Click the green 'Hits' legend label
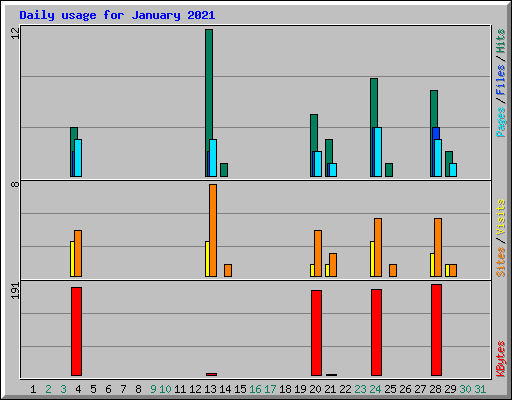This screenshot has height=400, width=512. click(x=500, y=41)
